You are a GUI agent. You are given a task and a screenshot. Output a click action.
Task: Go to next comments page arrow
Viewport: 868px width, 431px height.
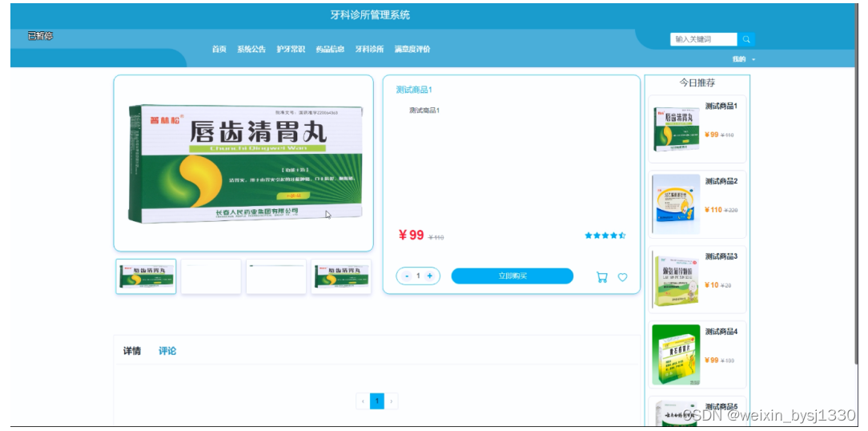392,401
